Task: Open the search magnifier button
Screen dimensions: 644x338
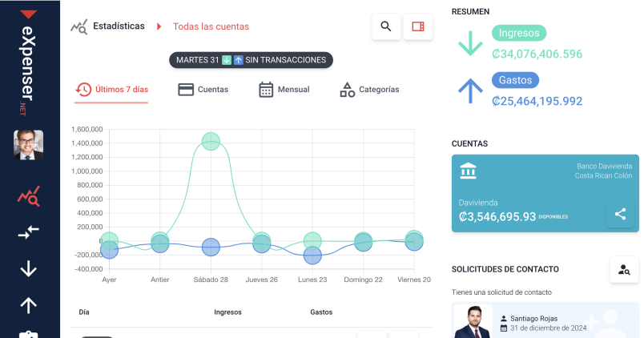Action: pos(386,26)
